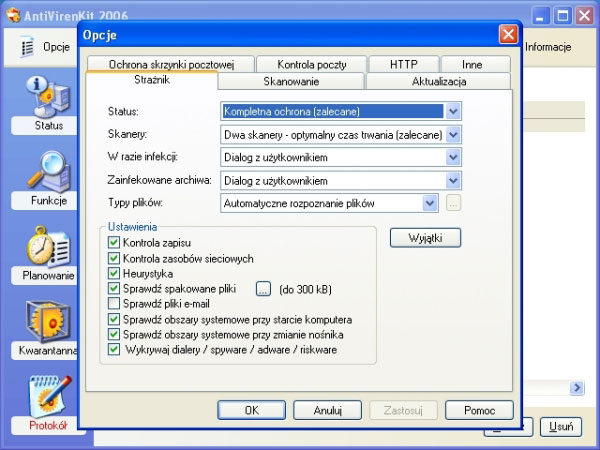The width and height of the screenshot is (600, 450).
Task: Click the Anuluj button
Action: [327, 410]
